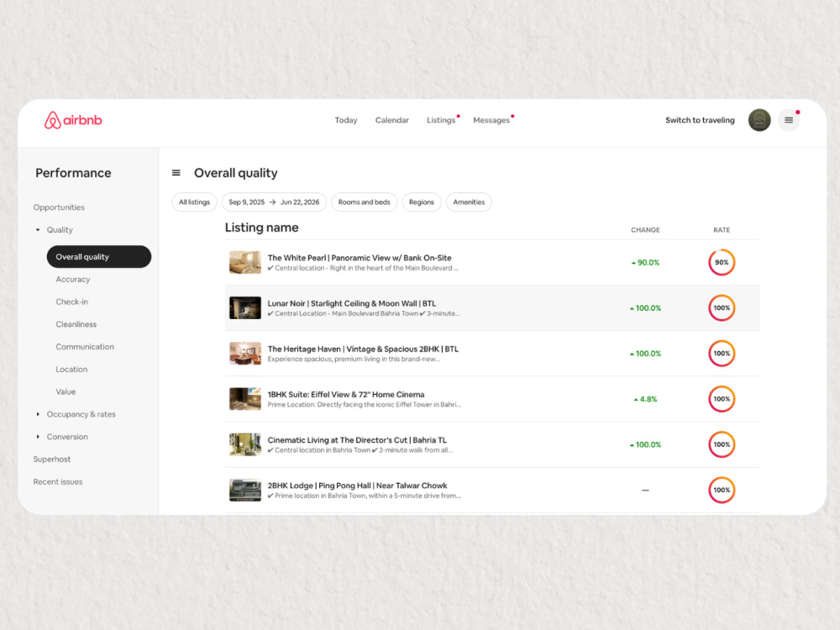Viewport: 840px width, 630px height.
Task: Click the Overall quality page heading
Action: click(x=236, y=173)
